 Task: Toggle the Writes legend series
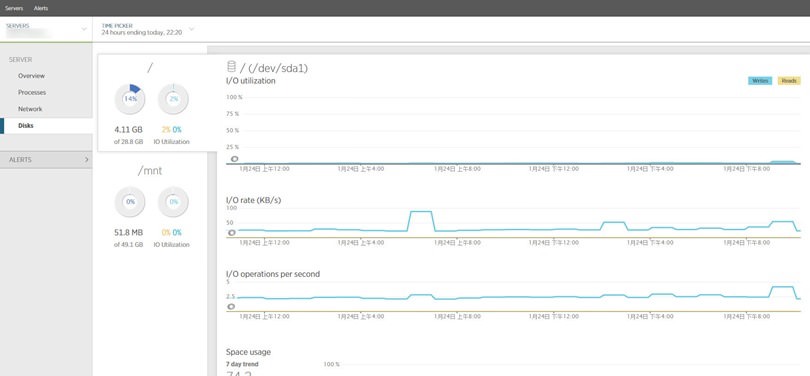pos(760,81)
